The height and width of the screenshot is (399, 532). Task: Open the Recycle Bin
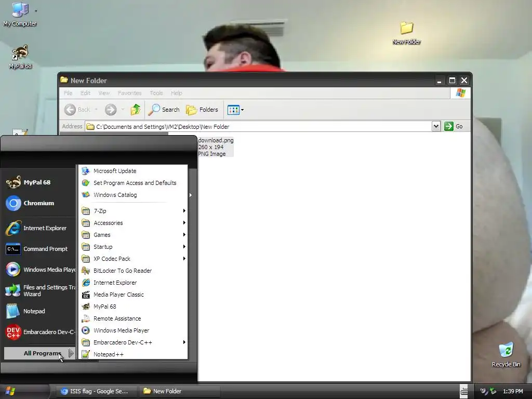(506, 355)
